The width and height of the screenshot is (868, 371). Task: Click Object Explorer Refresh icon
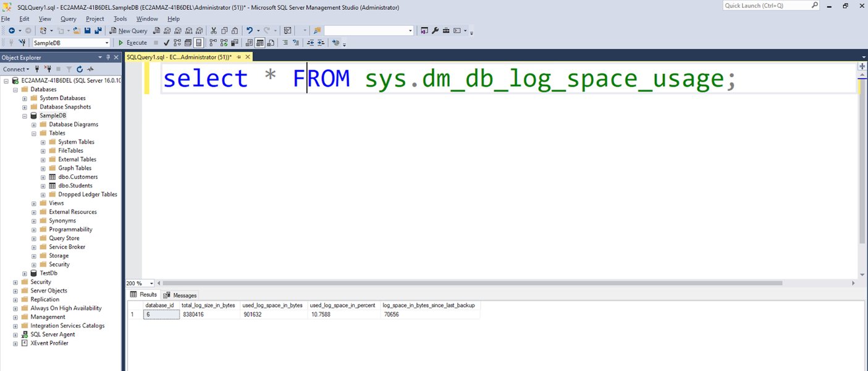point(80,69)
